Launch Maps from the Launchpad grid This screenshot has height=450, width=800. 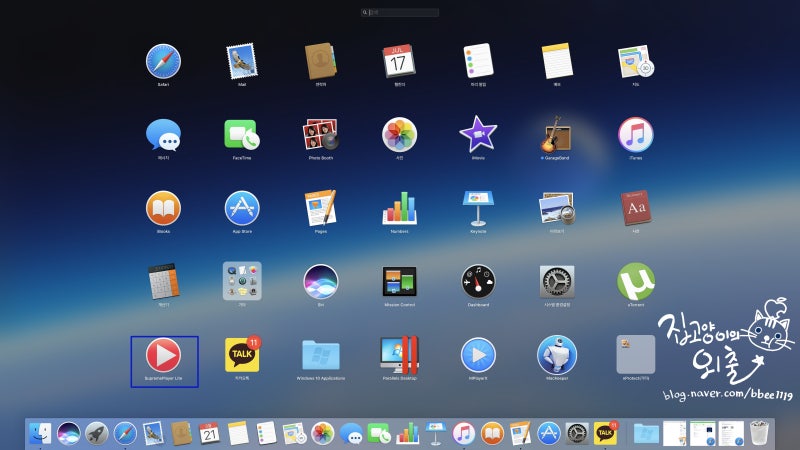coord(636,61)
